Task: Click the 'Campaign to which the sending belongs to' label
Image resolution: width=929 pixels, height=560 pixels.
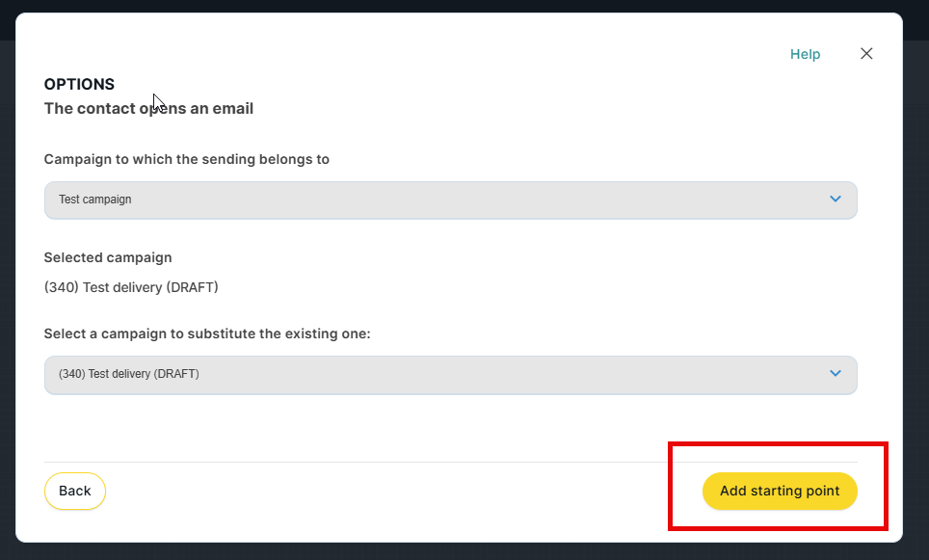Action: 187,159
